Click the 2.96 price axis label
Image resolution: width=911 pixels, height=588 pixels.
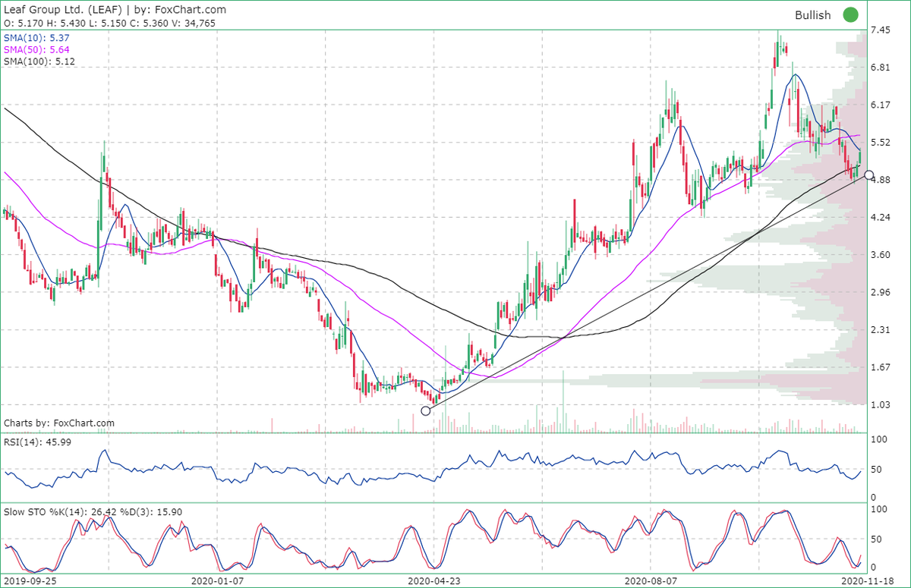tap(881, 292)
